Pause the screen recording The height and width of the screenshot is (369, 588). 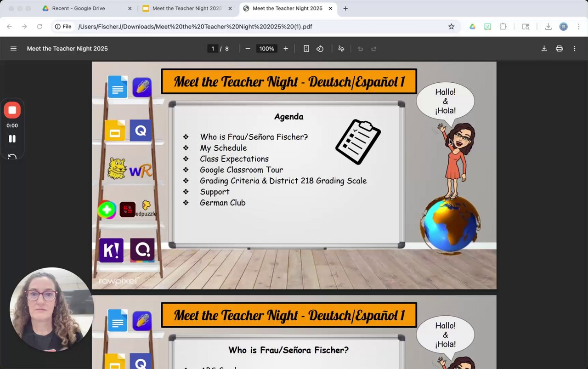12,139
